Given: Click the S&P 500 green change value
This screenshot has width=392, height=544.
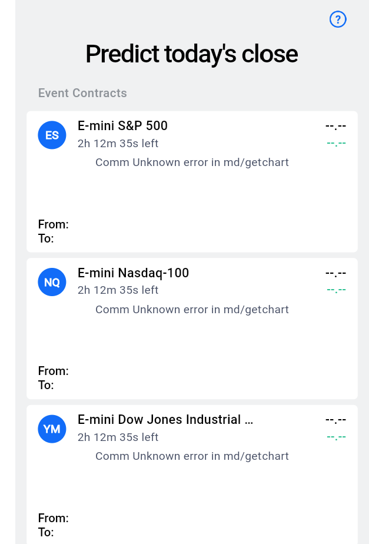Looking at the screenshot, I should click(336, 143).
